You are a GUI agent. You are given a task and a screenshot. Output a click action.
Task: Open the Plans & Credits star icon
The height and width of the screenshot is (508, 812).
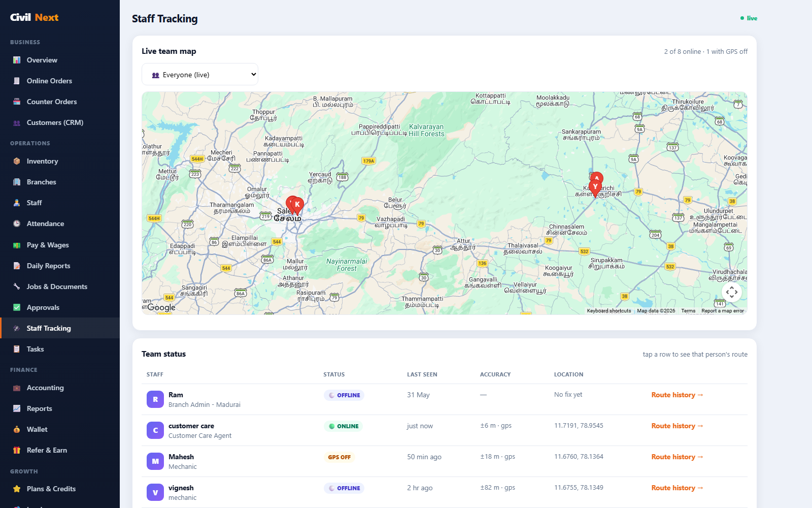coord(17,489)
